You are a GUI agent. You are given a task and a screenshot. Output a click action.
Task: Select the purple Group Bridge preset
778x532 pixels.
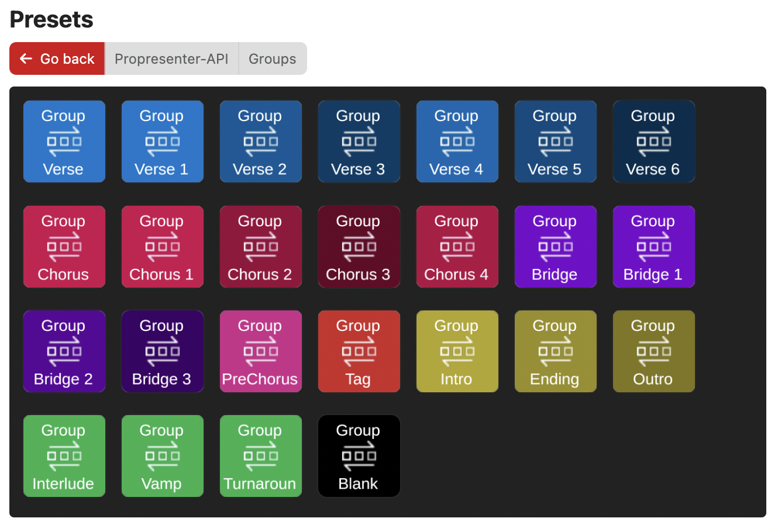[x=556, y=247]
